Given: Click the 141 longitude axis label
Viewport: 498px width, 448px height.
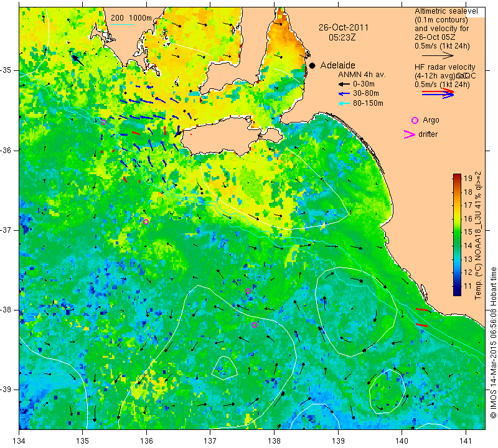Looking at the screenshot, I should (466, 441).
